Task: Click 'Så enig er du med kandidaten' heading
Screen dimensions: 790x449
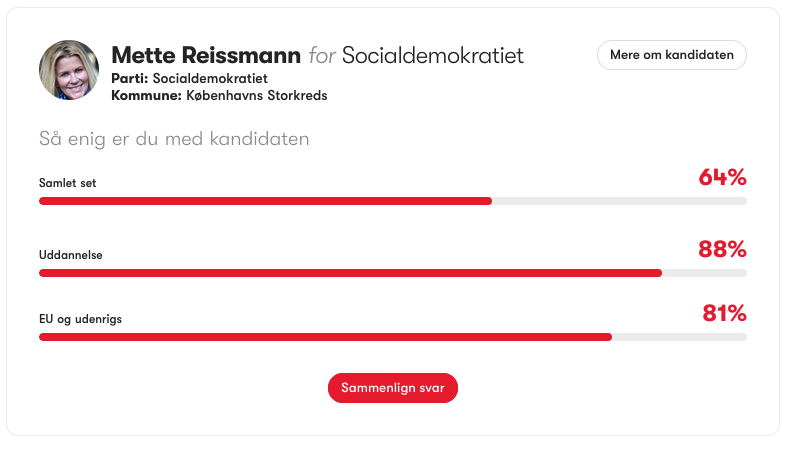Action: [x=174, y=139]
